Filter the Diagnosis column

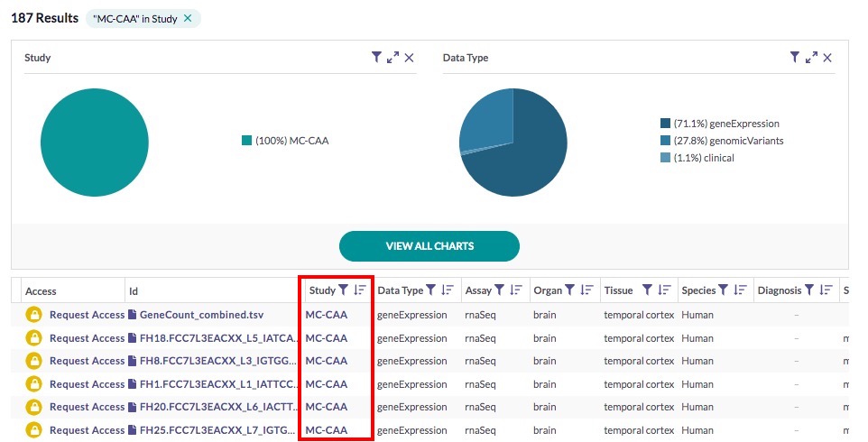(809, 290)
